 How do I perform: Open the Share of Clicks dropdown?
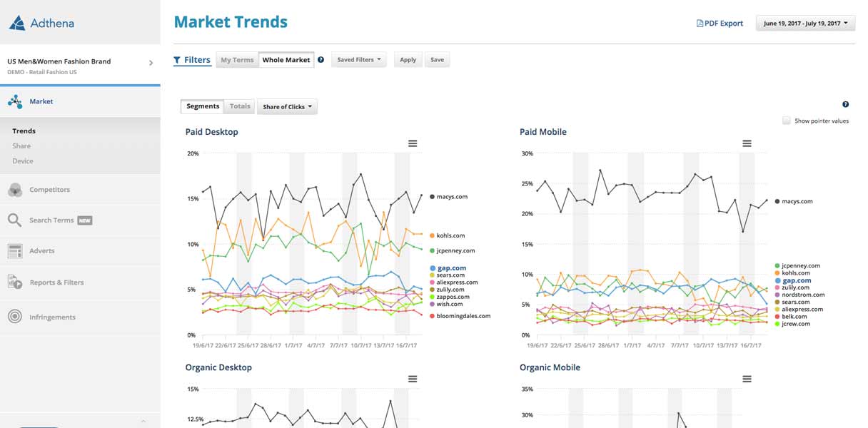pyautogui.click(x=287, y=107)
